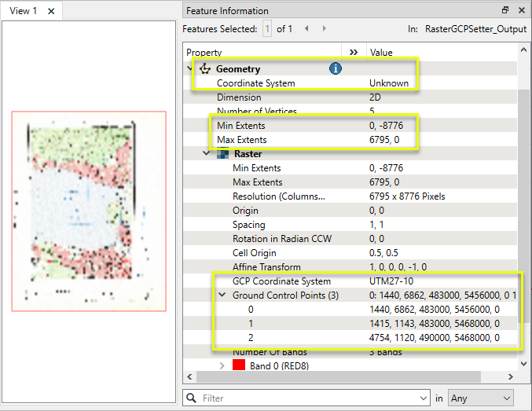532x411 pixels.
Task: Click the raster map preview thumbnail
Action: point(89,211)
